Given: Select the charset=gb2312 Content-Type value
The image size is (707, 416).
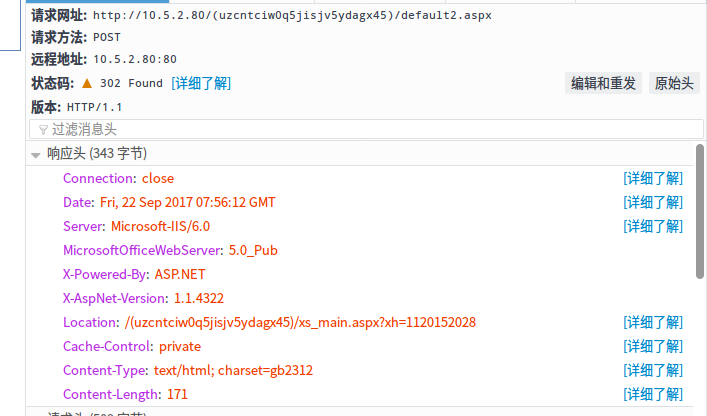Looking at the screenshot, I should tap(233, 370).
